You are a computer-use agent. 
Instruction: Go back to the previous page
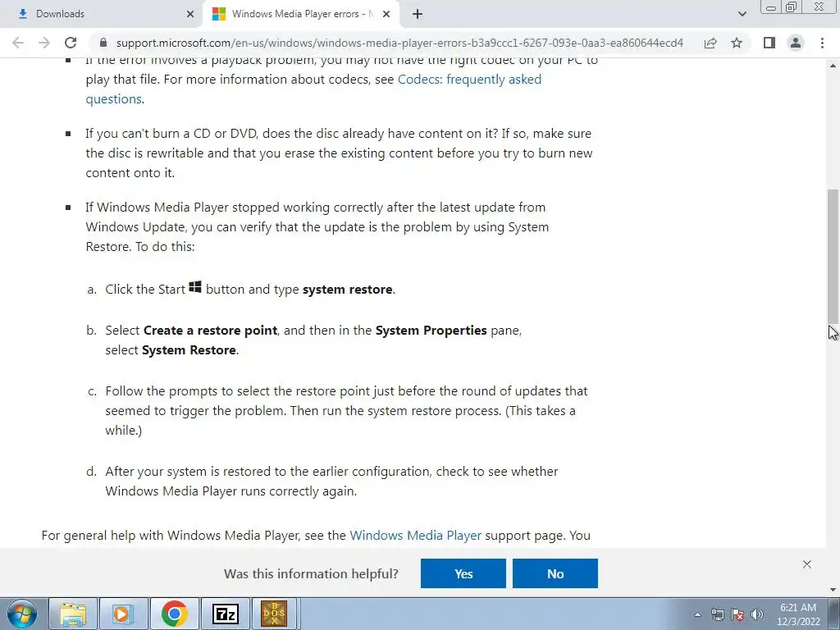click(18, 43)
